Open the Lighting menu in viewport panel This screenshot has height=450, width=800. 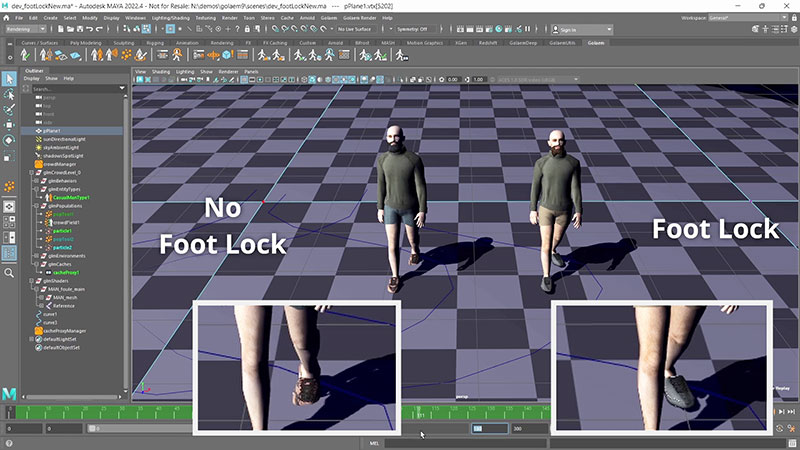click(x=184, y=72)
